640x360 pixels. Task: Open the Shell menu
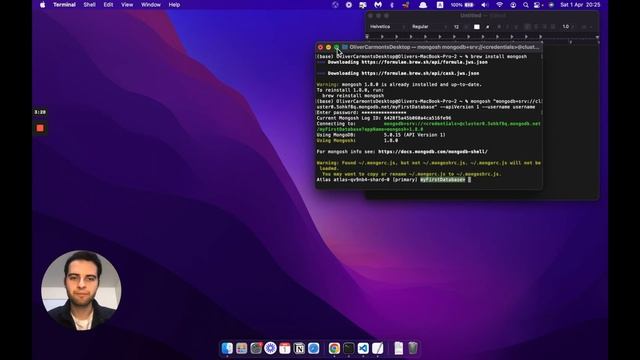(89, 5)
